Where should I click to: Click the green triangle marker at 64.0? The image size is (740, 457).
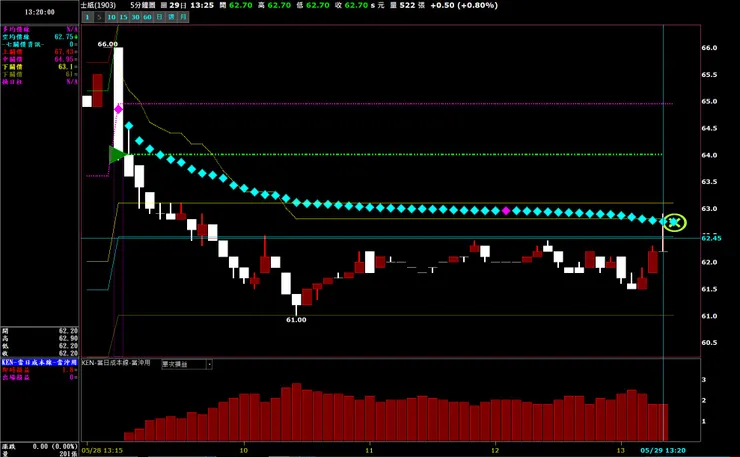(117, 154)
